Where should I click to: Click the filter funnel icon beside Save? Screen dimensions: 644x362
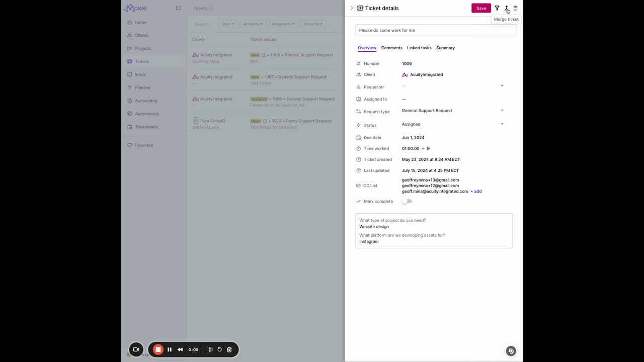(497, 8)
